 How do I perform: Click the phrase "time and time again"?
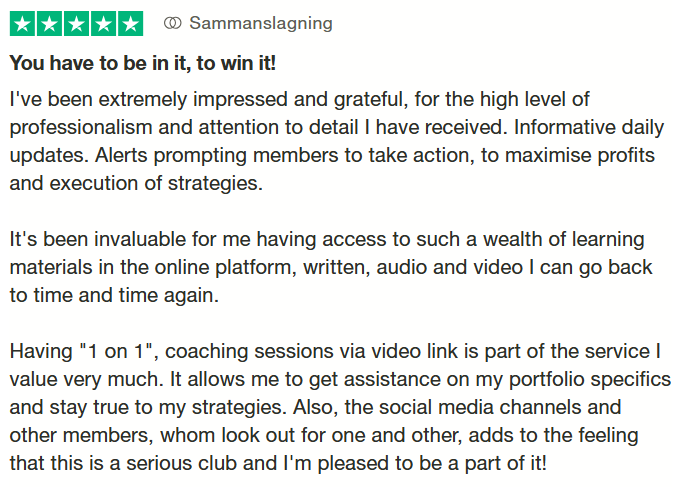coord(126,296)
